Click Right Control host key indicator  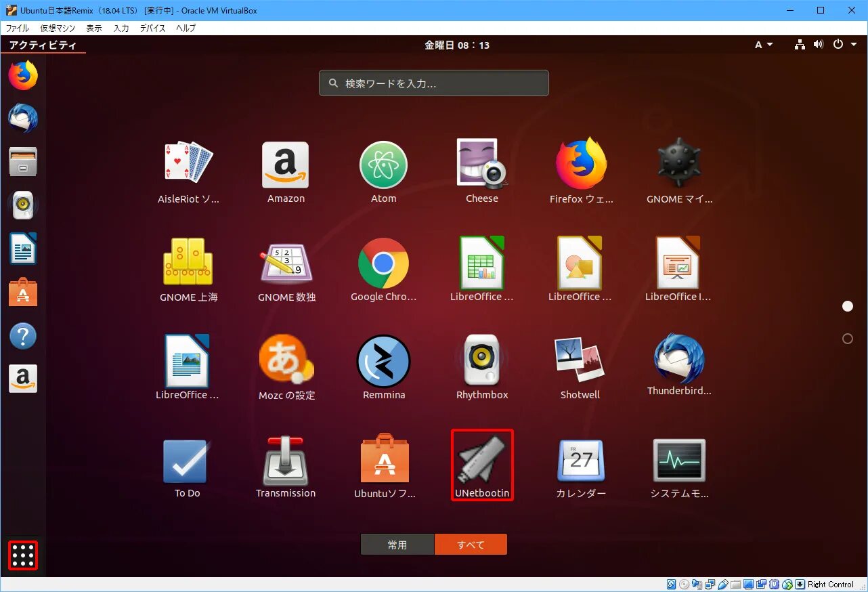coord(830,585)
